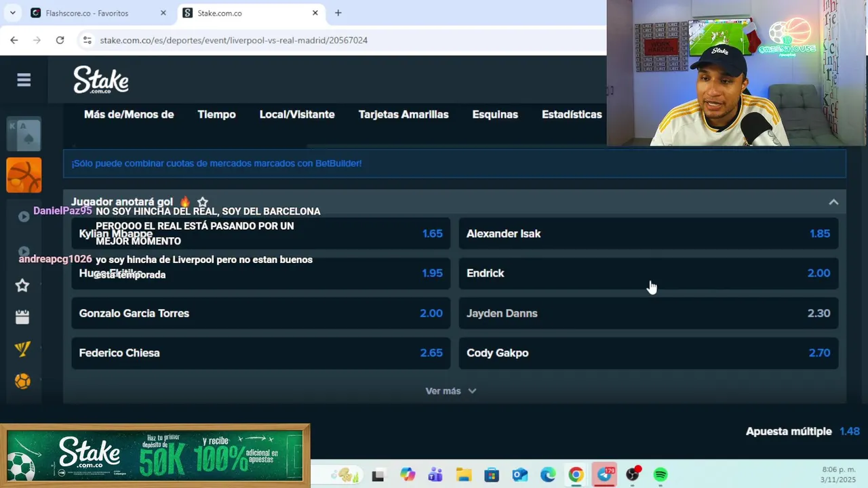The height and width of the screenshot is (488, 868).
Task: Click the Stake 50K deposit banner
Action: tap(155, 455)
